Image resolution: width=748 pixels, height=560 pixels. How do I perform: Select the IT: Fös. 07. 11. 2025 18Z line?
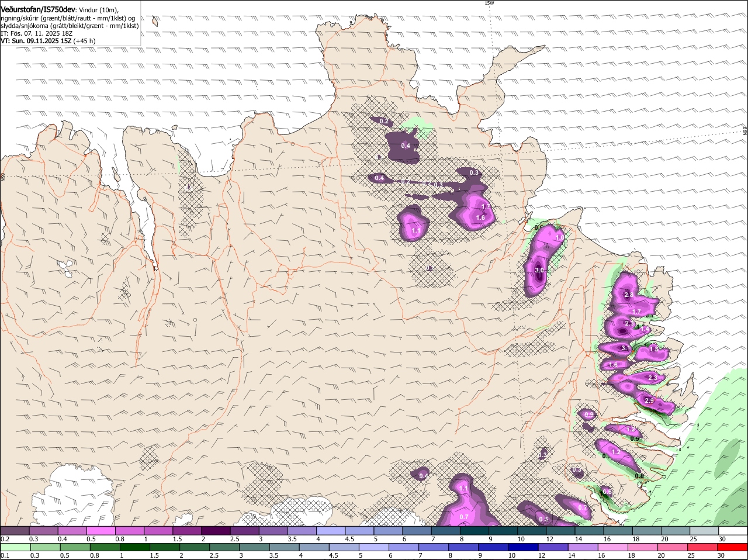[36, 33]
